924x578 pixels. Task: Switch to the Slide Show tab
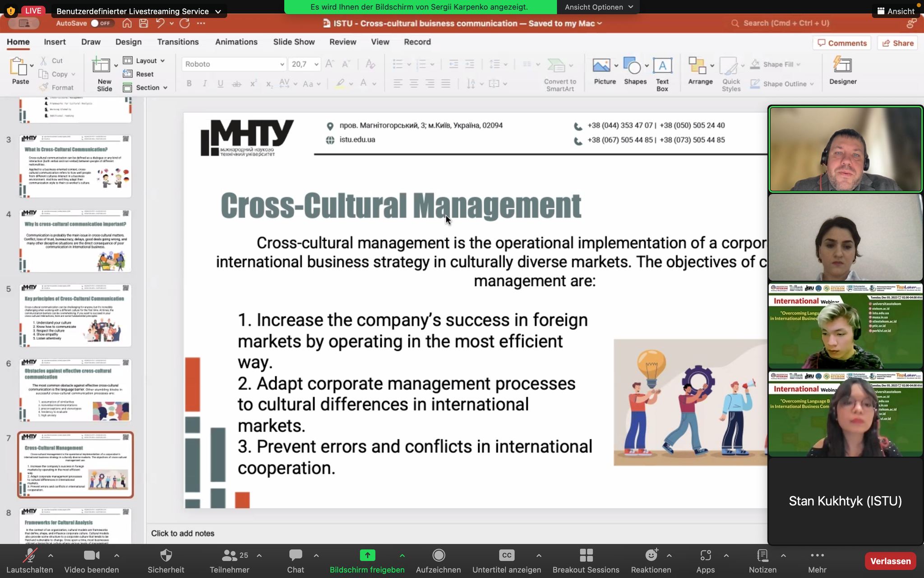tap(294, 42)
